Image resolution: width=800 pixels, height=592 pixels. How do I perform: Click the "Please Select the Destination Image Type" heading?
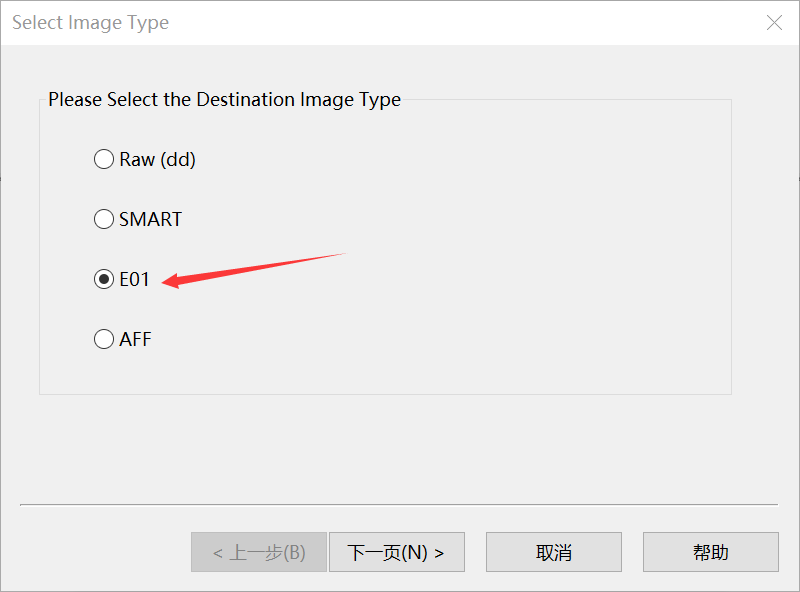pyautogui.click(x=224, y=100)
